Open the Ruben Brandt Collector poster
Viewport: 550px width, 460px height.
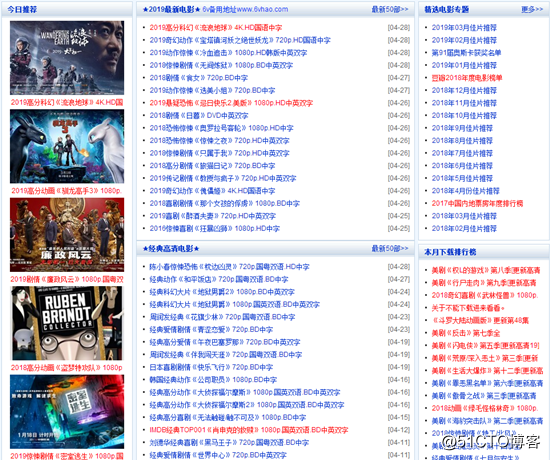point(67,323)
